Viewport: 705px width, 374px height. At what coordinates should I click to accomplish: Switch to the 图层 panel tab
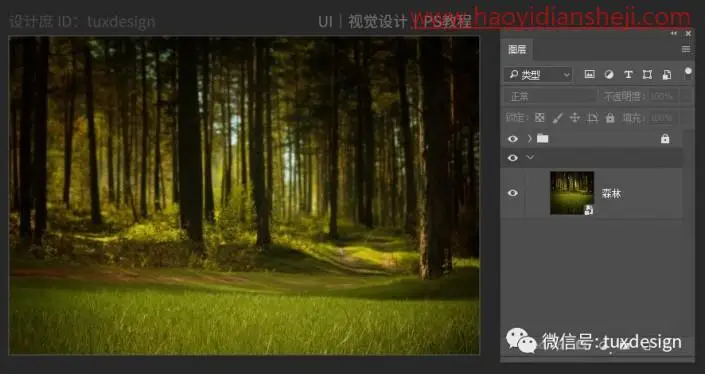(x=517, y=49)
